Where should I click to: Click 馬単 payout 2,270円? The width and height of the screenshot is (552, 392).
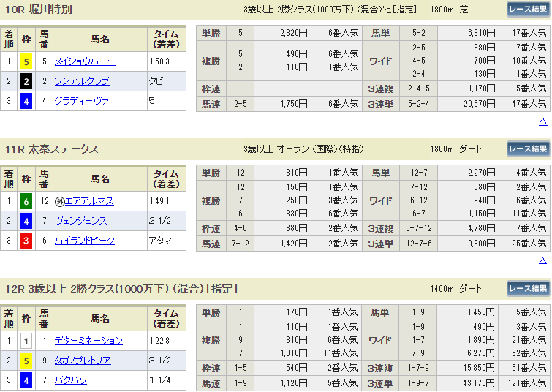482,173
